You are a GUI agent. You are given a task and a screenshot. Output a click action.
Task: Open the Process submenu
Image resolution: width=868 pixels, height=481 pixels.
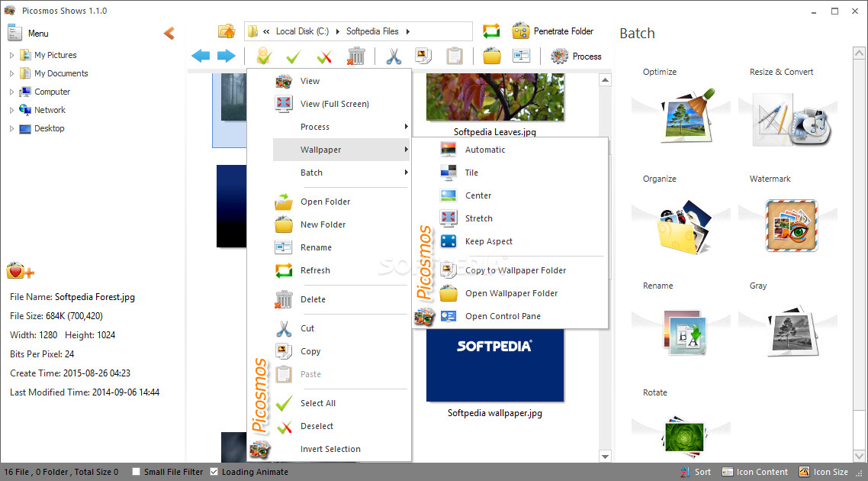(x=342, y=127)
